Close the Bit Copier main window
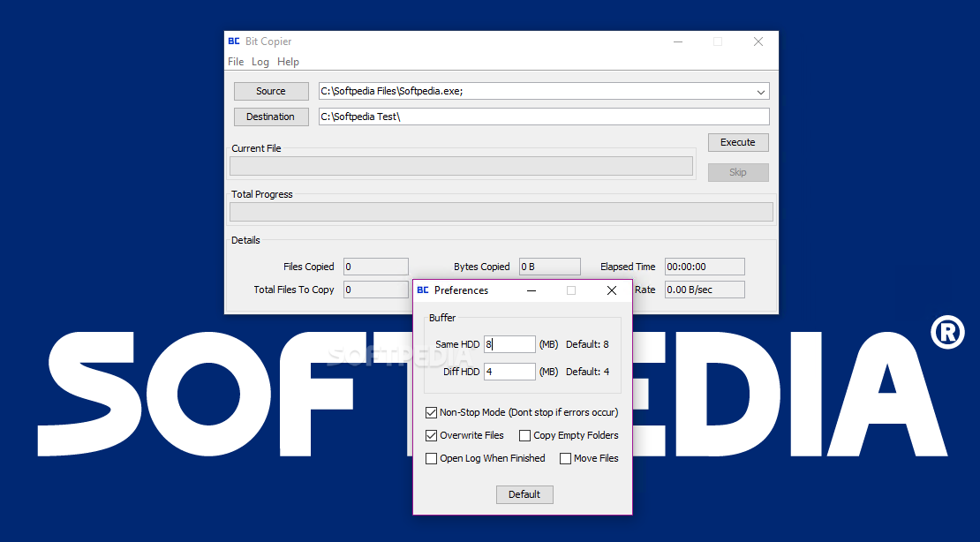 [758, 41]
